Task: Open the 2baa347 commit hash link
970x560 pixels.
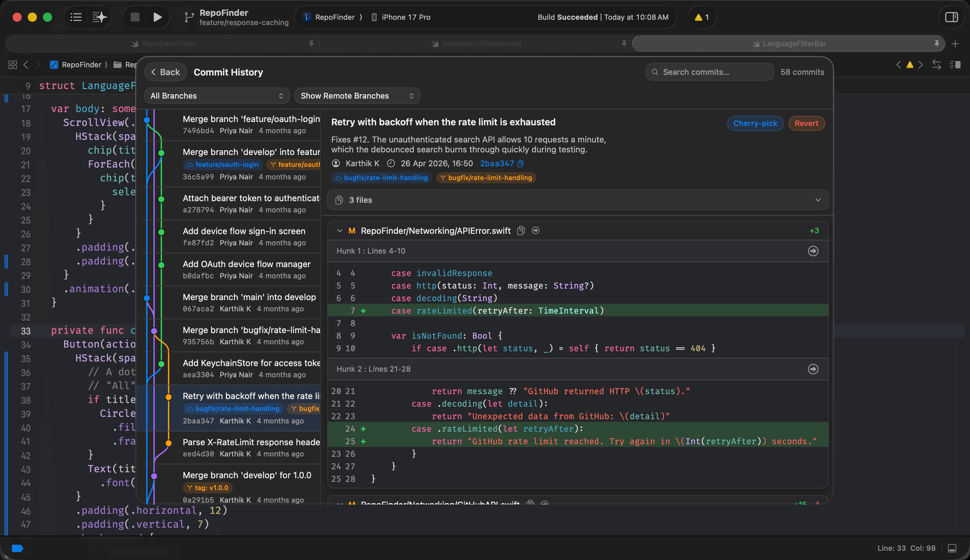Action: [497, 164]
